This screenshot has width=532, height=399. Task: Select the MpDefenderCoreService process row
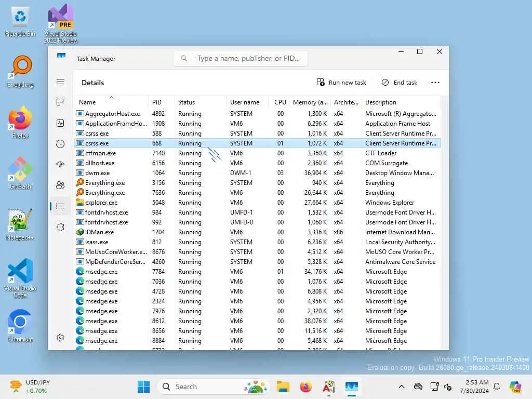point(257,262)
